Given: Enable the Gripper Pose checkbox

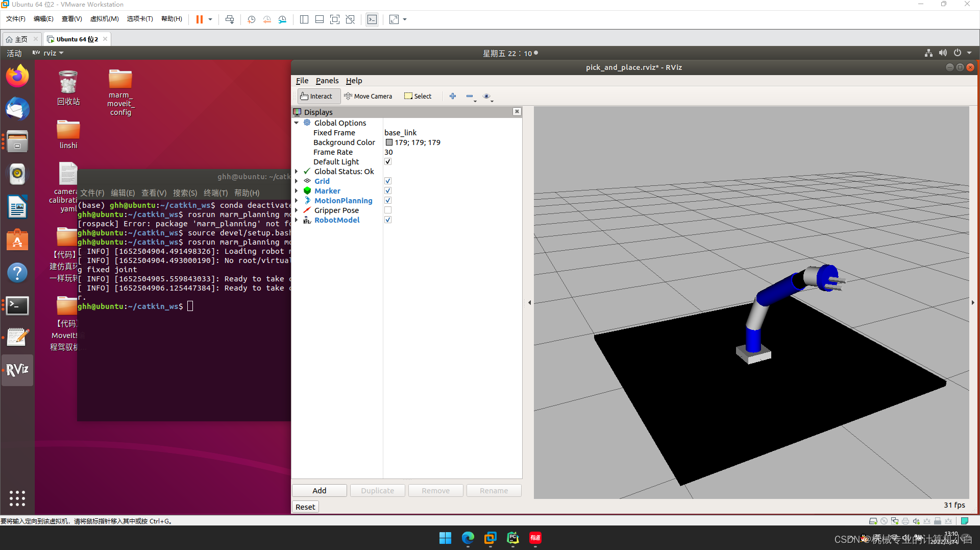Looking at the screenshot, I should tap(388, 210).
